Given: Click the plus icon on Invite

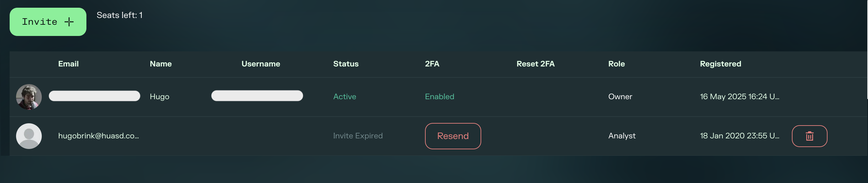Looking at the screenshot, I should [x=69, y=22].
